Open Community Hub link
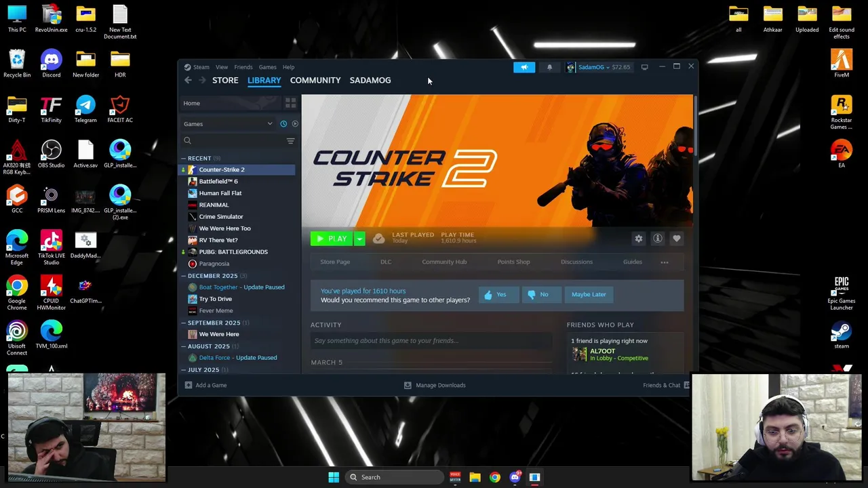The image size is (868, 488). click(444, 262)
